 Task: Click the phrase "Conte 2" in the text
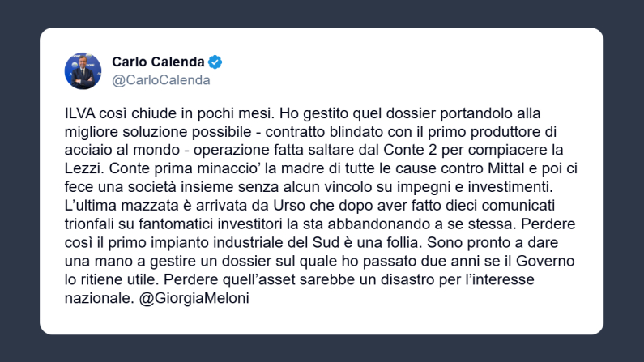click(416, 149)
